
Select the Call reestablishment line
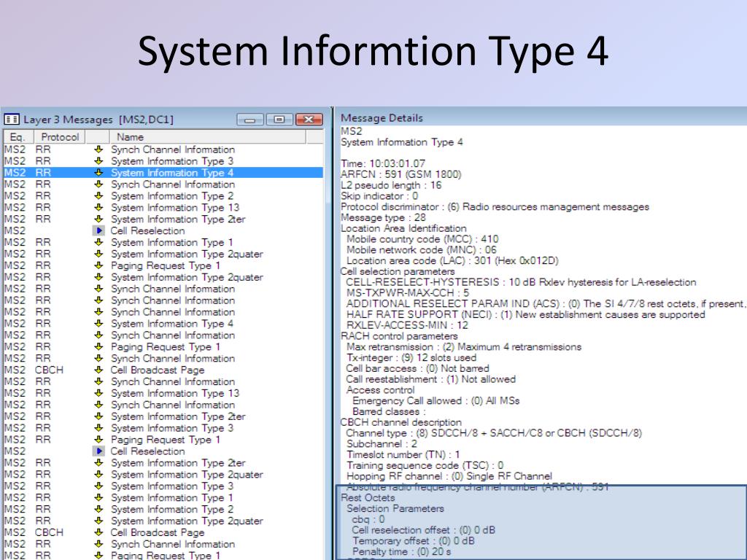pos(431,379)
